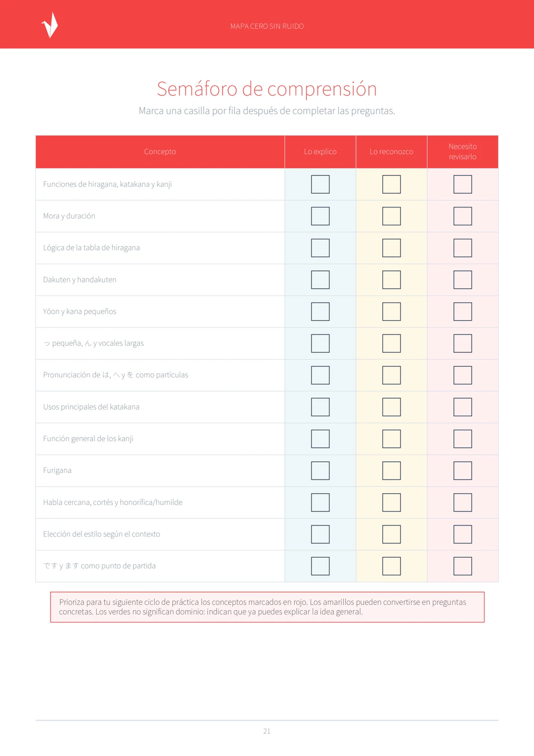Viewport: 534px width, 756px height.
Task: Check 'Lo explico' for Elección del estilo según el contexto
Action: (320, 534)
